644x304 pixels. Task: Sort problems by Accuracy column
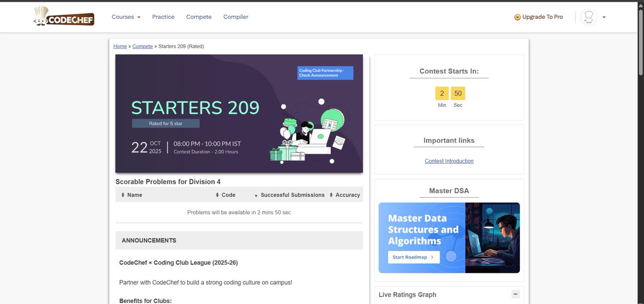[x=345, y=195]
